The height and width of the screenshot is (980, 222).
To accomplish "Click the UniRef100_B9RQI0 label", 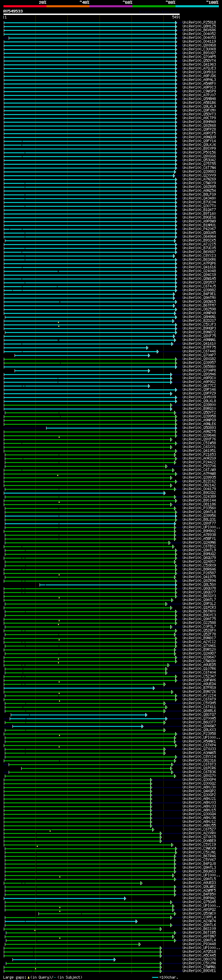I will point(199,408).
